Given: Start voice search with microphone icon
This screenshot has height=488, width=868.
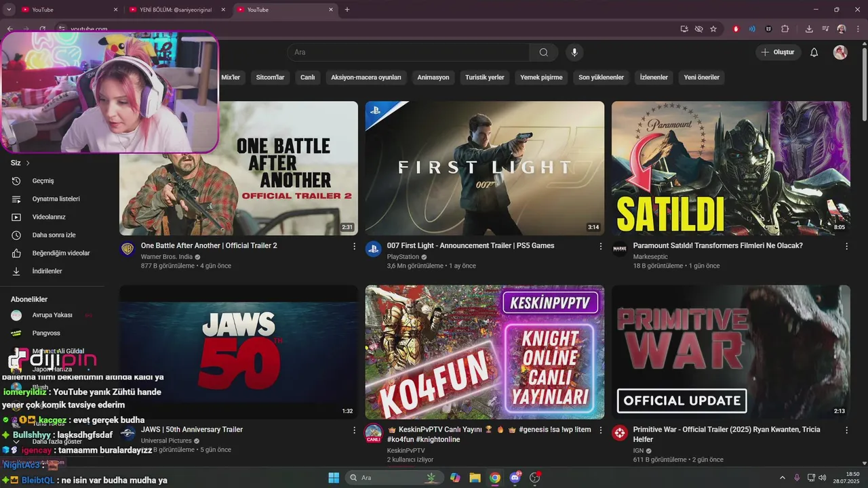Looking at the screenshot, I should 574,52.
